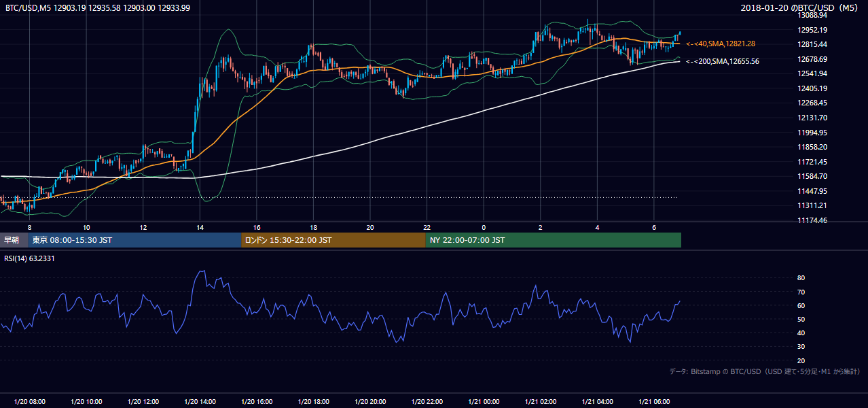Click the 200 SMA label 12655.56
The image size is (868, 408).
723,61
